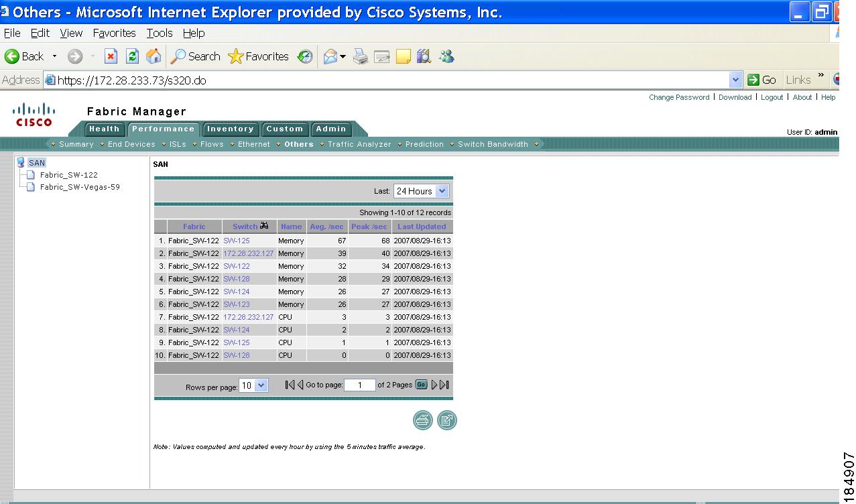Screen dimensions: 856x504
Task: Open the Traffic Analyzer sub-tab
Action: coord(359,144)
